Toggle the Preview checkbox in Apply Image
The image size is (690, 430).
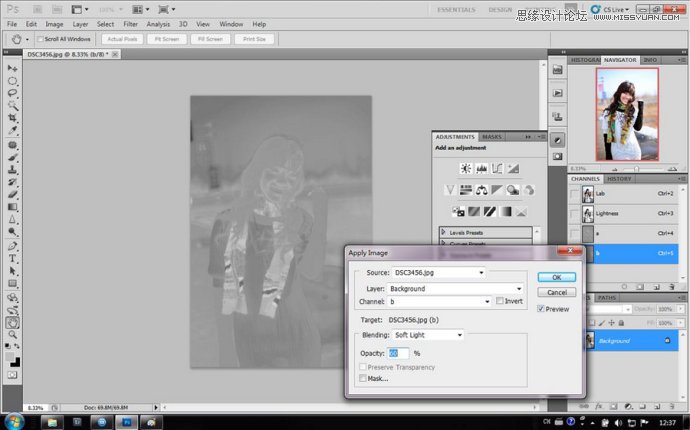pyautogui.click(x=542, y=309)
